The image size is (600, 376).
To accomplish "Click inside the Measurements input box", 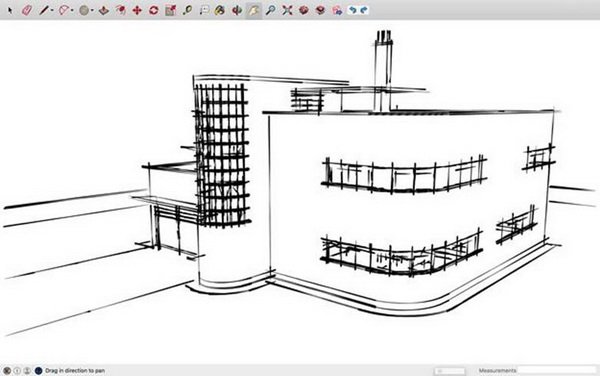I will tap(557, 370).
